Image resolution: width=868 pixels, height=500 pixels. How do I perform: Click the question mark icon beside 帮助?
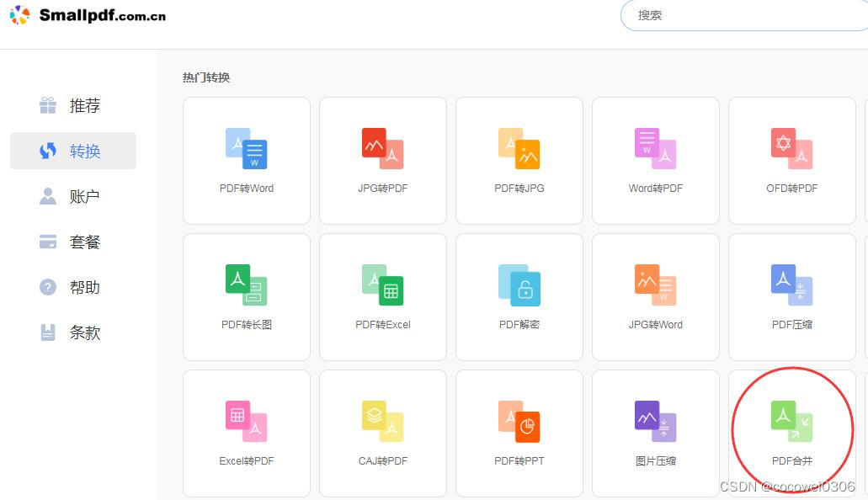(48, 287)
